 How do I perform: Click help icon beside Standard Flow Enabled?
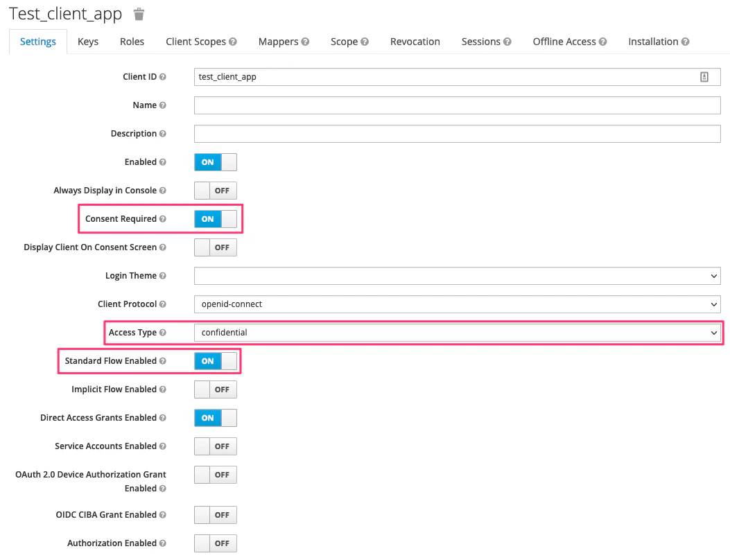click(x=162, y=361)
